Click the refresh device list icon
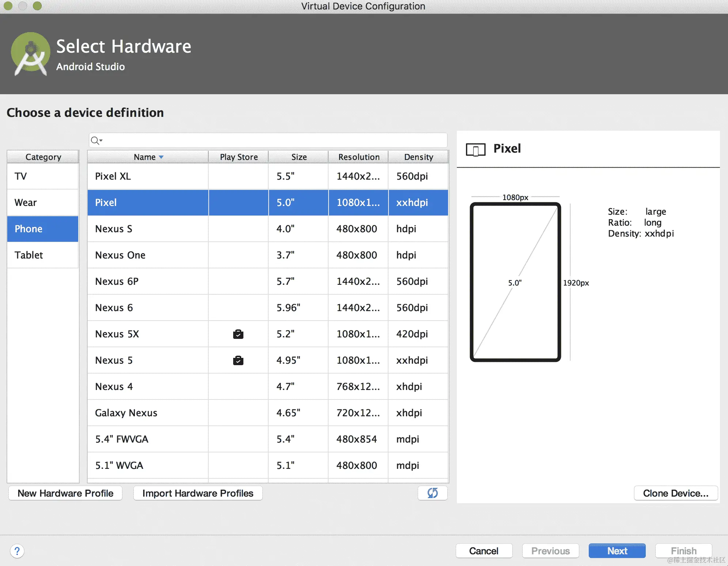 pyautogui.click(x=432, y=493)
